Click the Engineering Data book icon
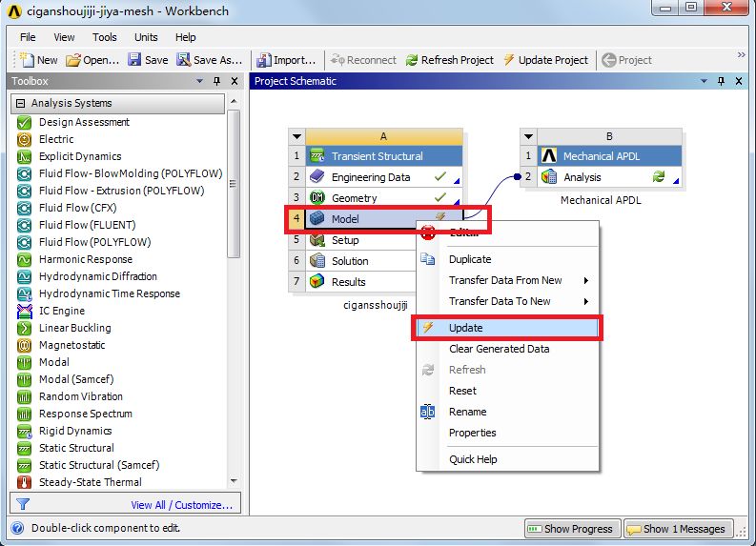The image size is (756, 546). [317, 177]
